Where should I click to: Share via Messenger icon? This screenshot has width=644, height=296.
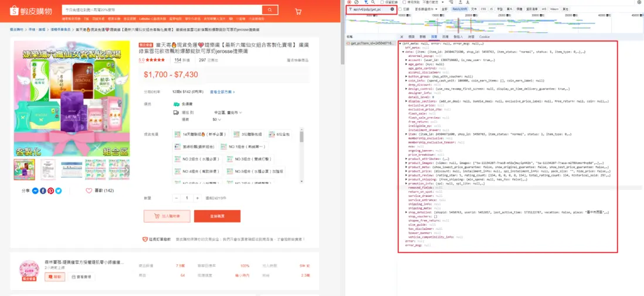36,190
